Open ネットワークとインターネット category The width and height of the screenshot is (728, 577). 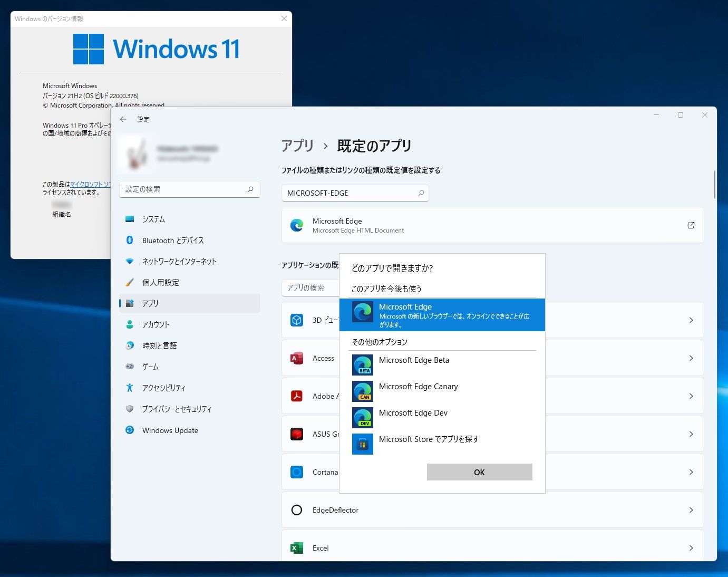(x=190, y=261)
